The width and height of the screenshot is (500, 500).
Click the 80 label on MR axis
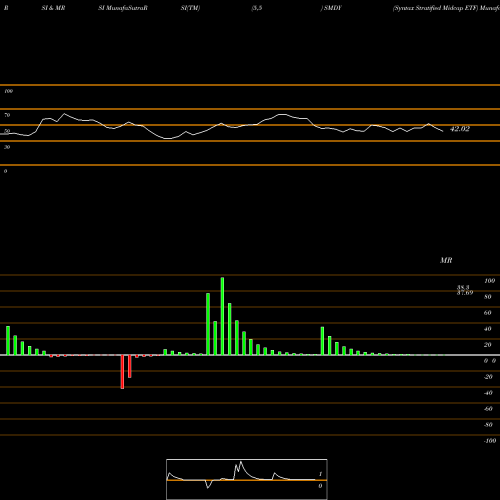488,297
